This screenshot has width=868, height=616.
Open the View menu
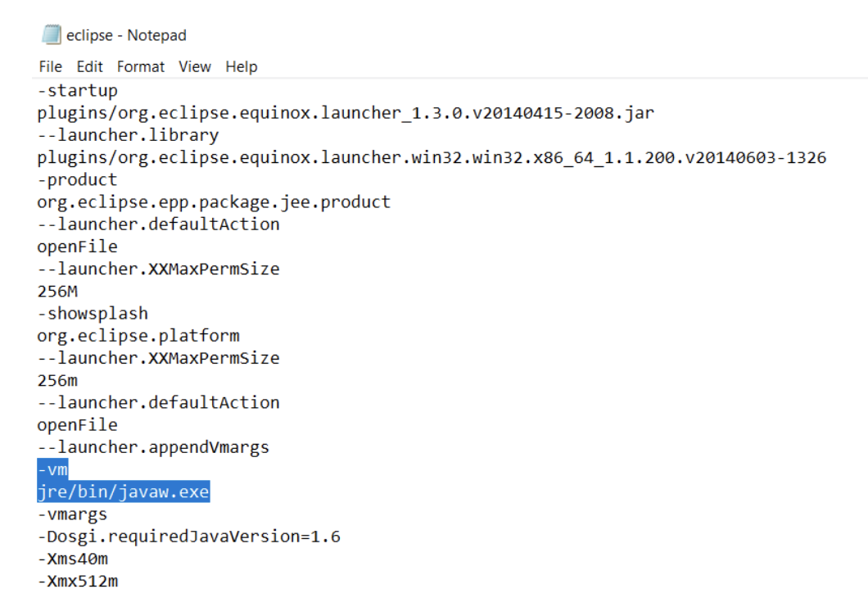(x=194, y=66)
